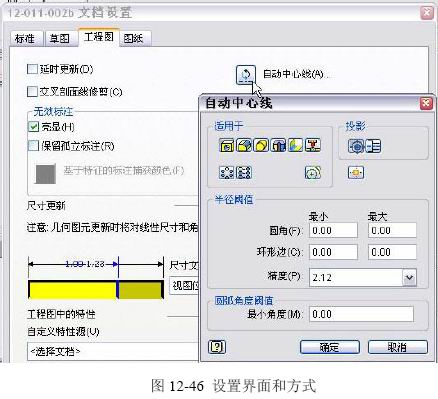Enable the 保留孤立标注(R) checkbox

(34, 146)
